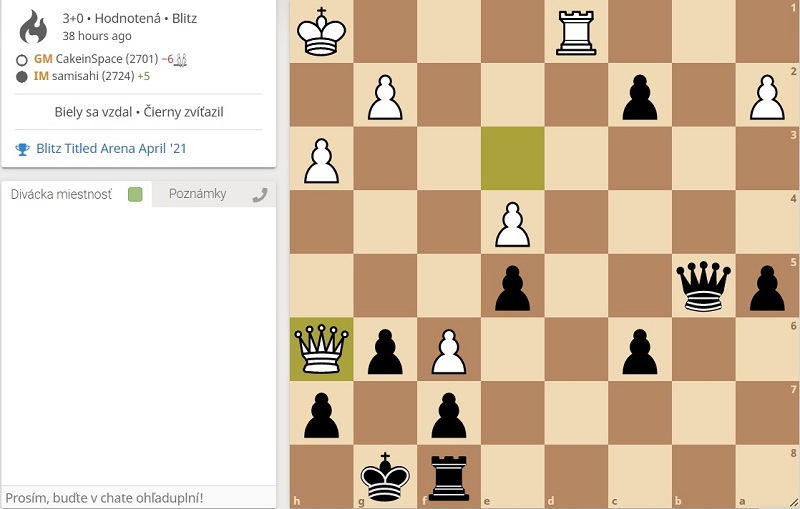
Task: Select the white pawn on f6
Action: (x=448, y=349)
